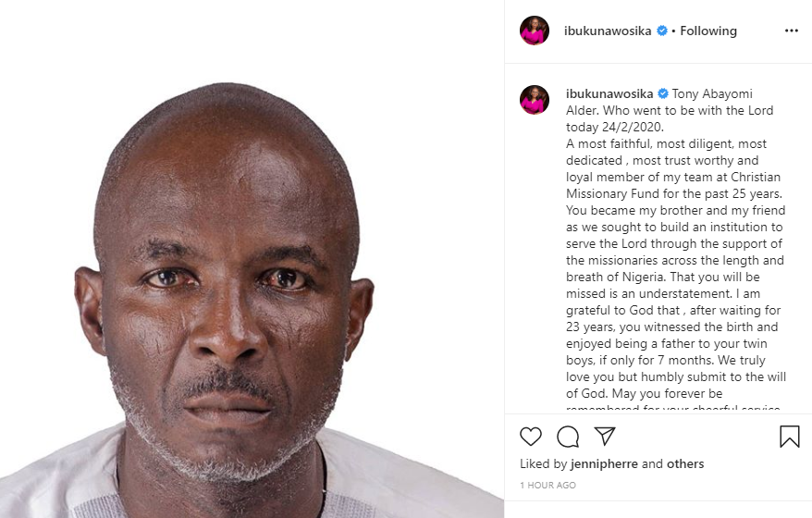Click the 1 HOUR AGO timestamp

click(x=547, y=486)
